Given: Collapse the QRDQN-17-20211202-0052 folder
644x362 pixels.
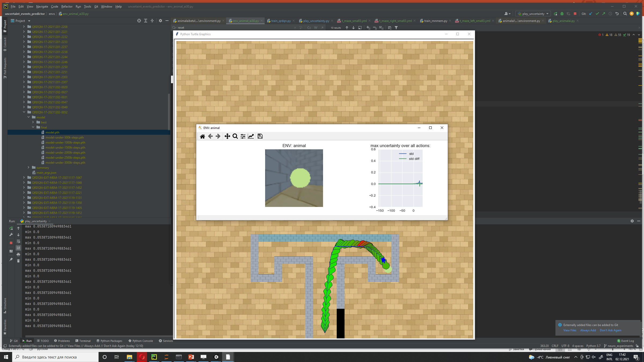Looking at the screenshot, I should point(24,112).
